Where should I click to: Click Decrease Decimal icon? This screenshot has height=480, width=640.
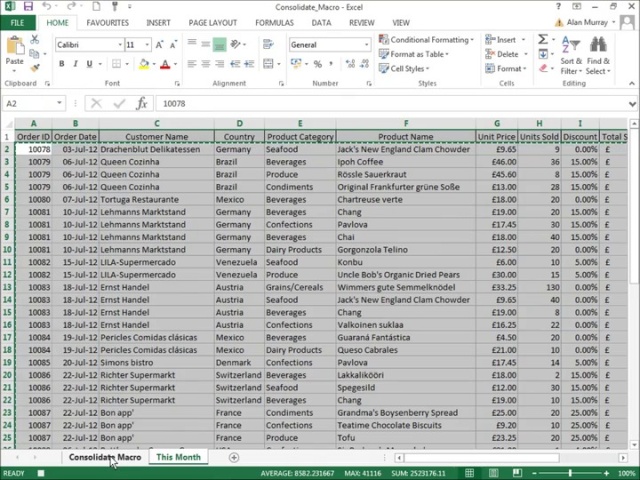pos(364,64)
